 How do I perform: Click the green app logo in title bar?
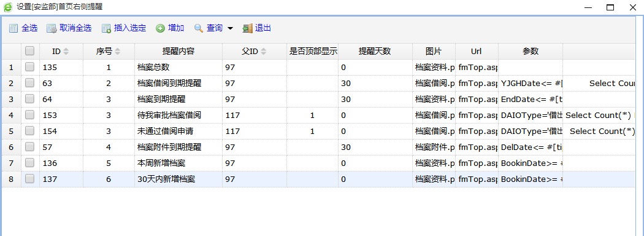8,7
